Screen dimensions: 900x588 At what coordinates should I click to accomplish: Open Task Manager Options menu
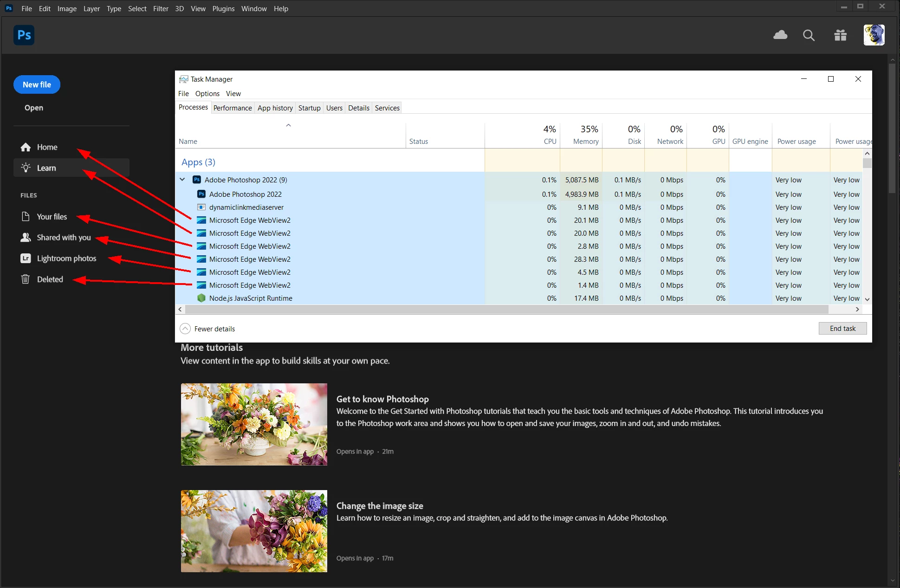click(207, 93)
